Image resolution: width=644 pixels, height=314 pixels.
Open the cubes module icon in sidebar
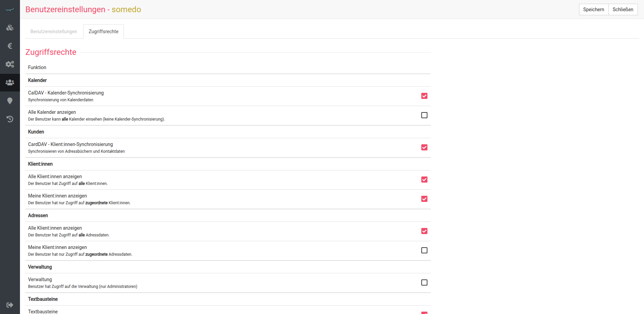pyautogui.click(x=10, y=28)
